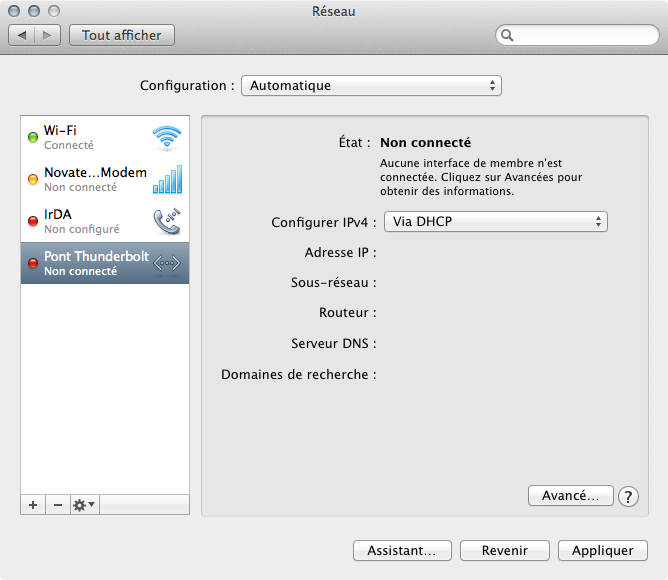This screenshot has width=668, height=580.
Task: Remove selected service with minus button
Action: coord(57,505)
